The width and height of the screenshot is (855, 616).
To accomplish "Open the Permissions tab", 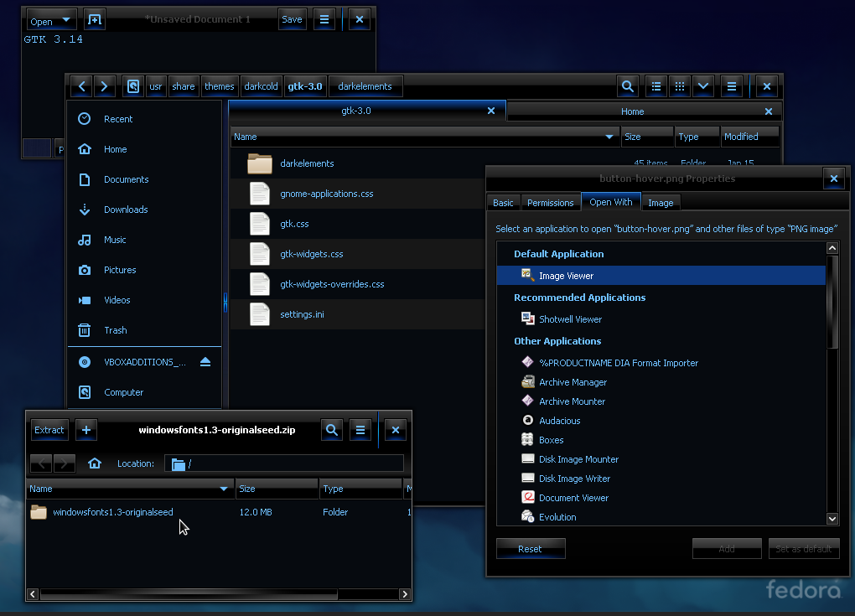I will click(x=550, y=203).
